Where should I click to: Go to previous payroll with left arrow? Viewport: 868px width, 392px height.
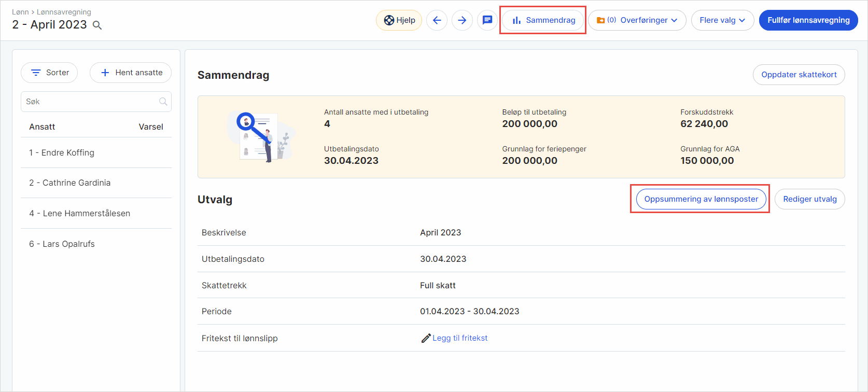(x=437, y=20)
